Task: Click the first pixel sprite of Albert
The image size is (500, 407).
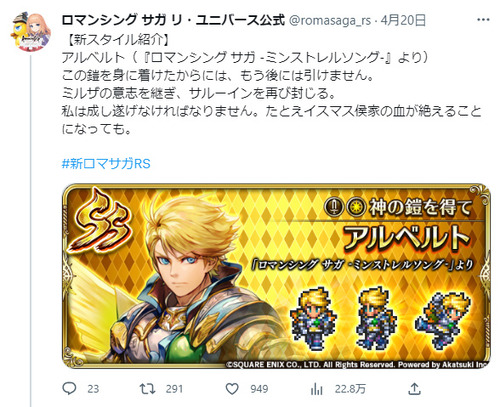Action: [x=313, y=318]
